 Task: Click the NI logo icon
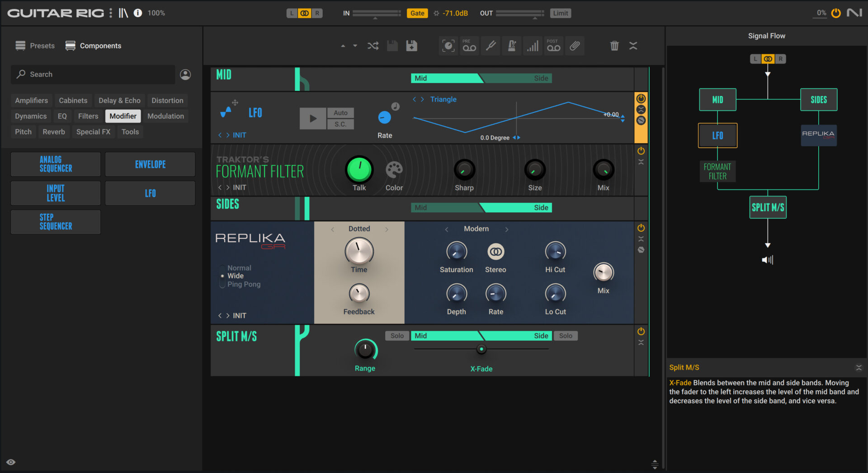coord(854,13)
